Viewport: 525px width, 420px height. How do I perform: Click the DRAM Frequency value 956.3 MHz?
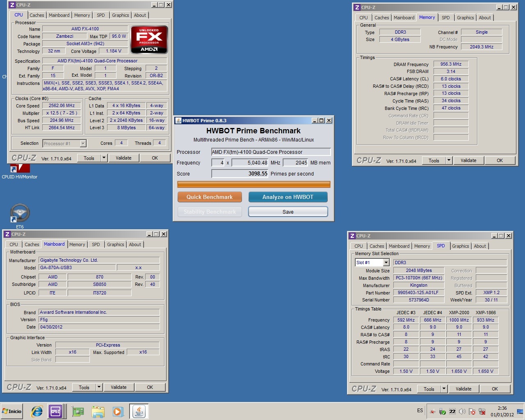click(x=451, y=64)
